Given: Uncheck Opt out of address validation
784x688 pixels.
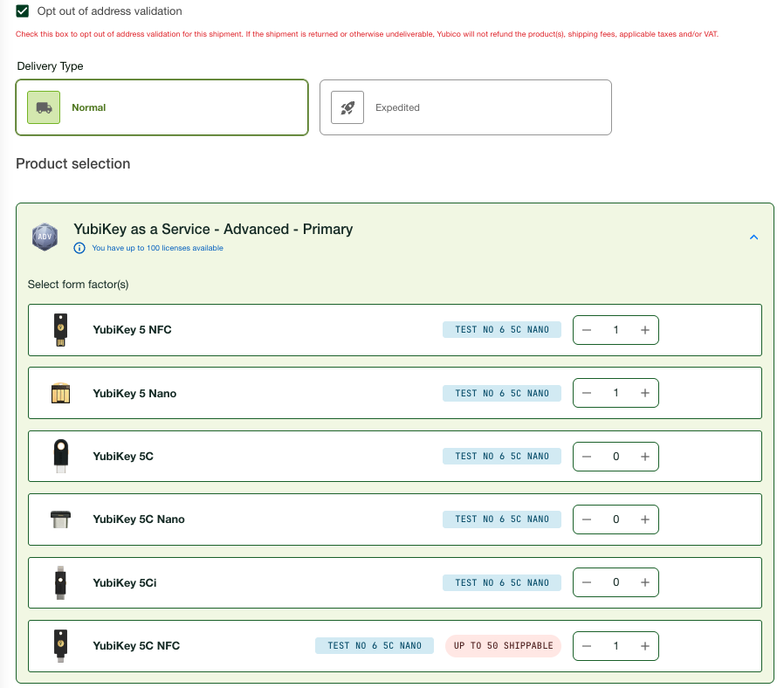Looking at the screenshot, I should point(24,11).
